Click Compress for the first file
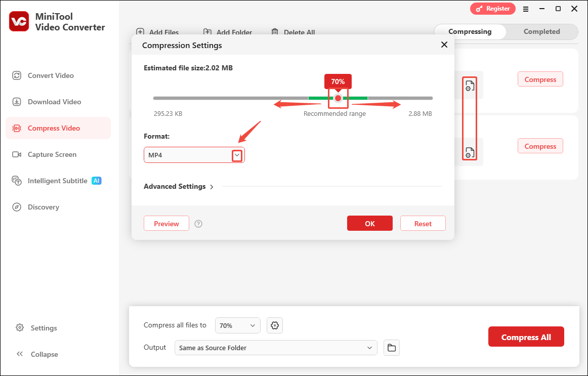588x376 pixels. click(540, 79)
